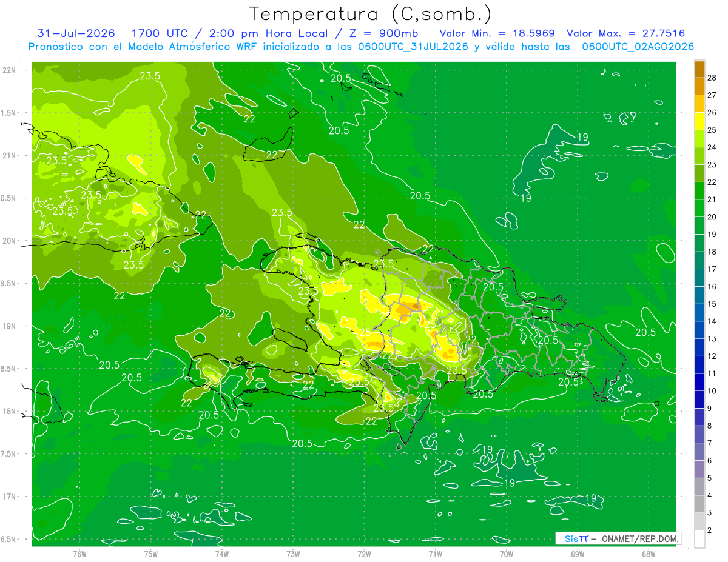Click the "72W" longitude axis label

pyautogui.click(x=364, y=554)
